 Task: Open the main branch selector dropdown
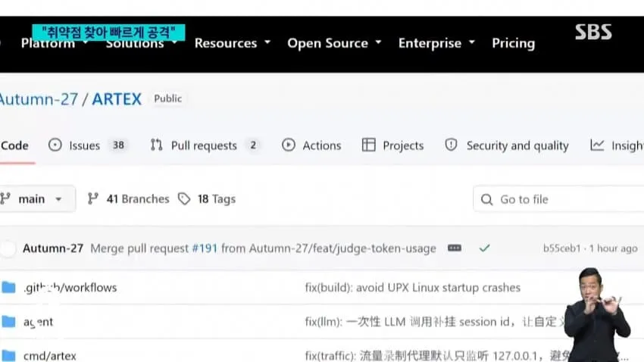point(37,199)
